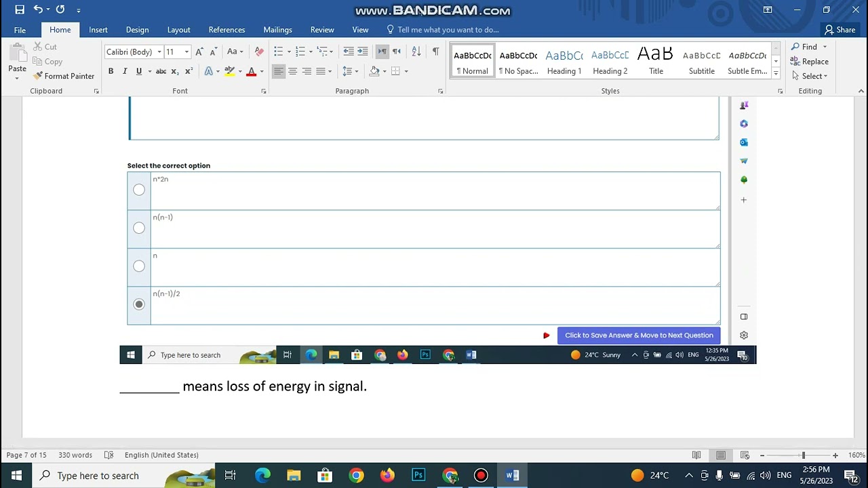Image resolution: width=868 pixels, height=488 pixels.
Task: Apply superscript formatting
Action: coord(189,71)
